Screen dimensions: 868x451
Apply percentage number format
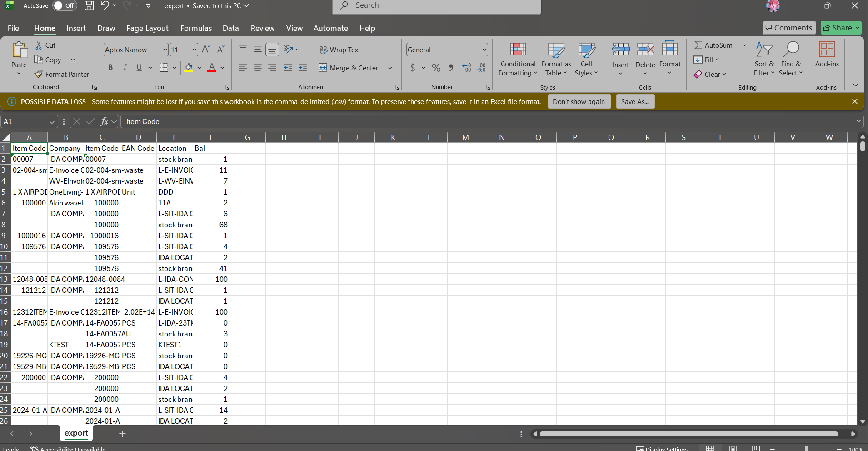(436, 67)
